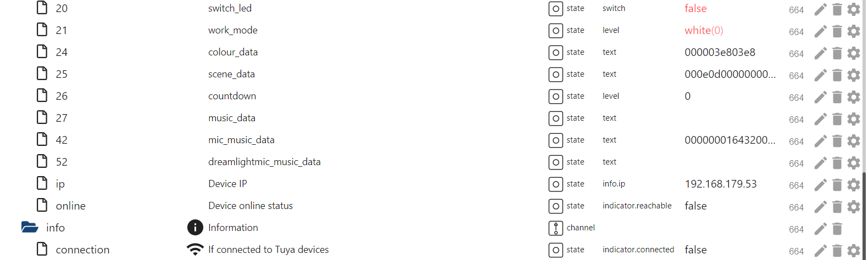Delete the work_mode object via trash icon
Viewport: 868px width, 260px height.
coord(837,31)
